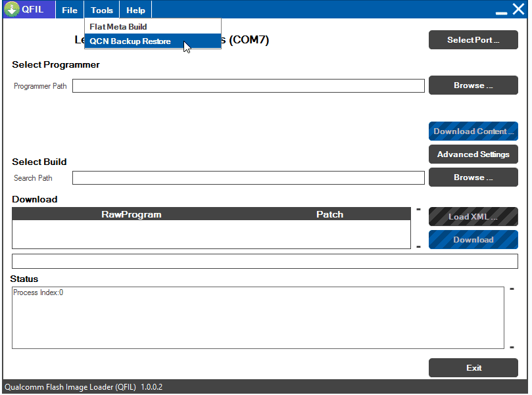Click the download progress bar
532x395 pixels.
[x=264, y=262]
